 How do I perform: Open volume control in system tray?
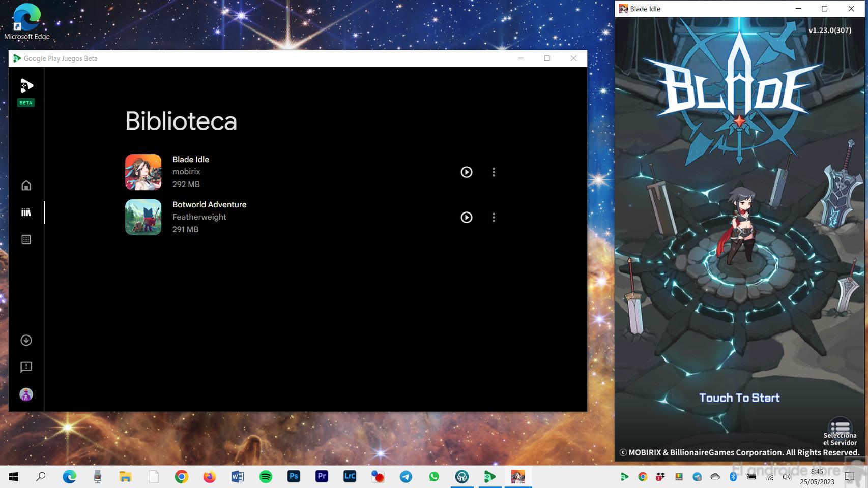(x=787, y=477)
